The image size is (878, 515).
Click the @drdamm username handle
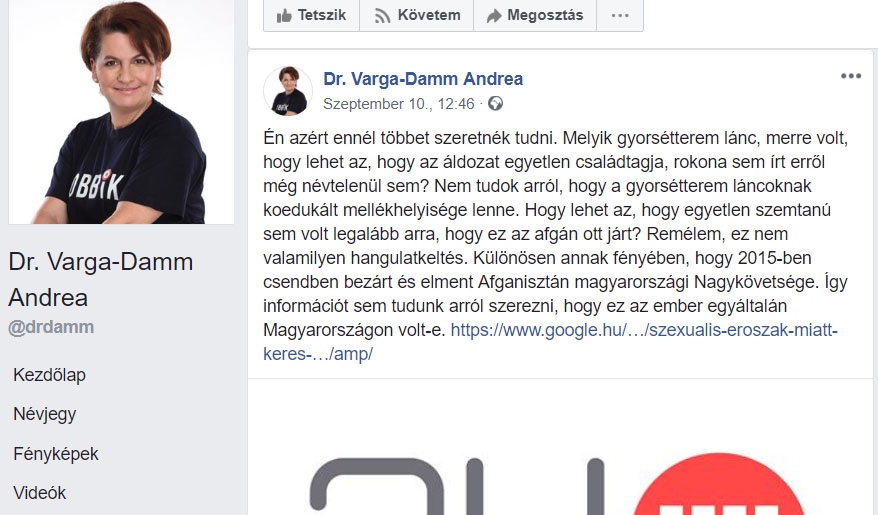click(51, 327)
